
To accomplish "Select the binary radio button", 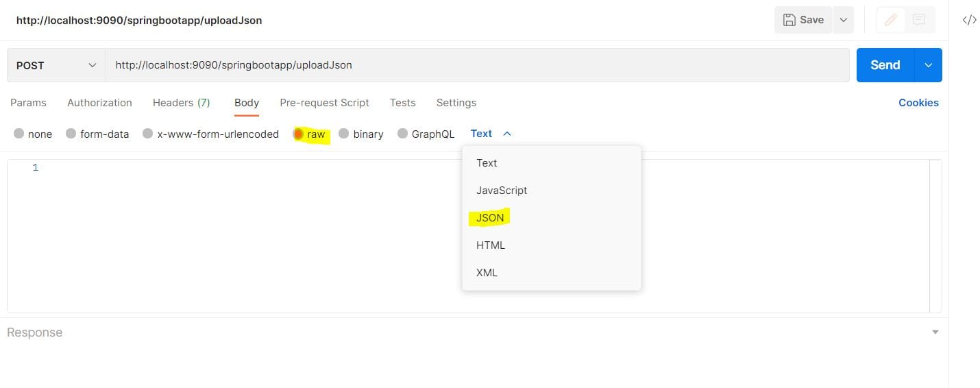I will (x=344, y=134).
